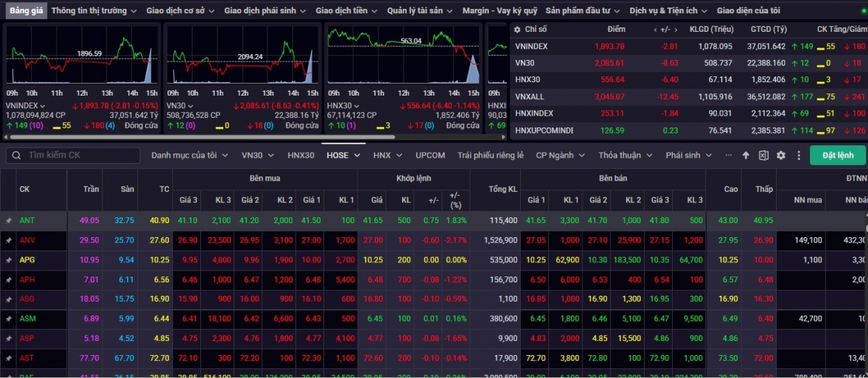This screenshot has height=378, width=868.
Task: Pin the ASG stock row
Action: coord(8,299)
